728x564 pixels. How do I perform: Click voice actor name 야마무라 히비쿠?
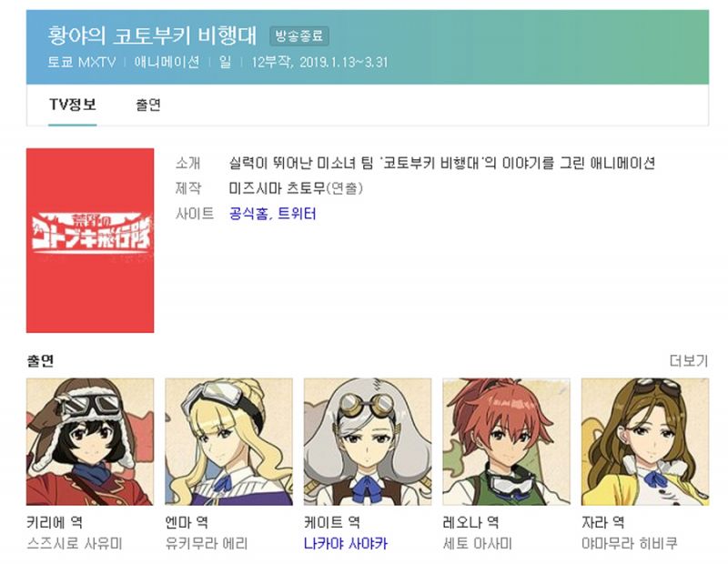(630, 543)
